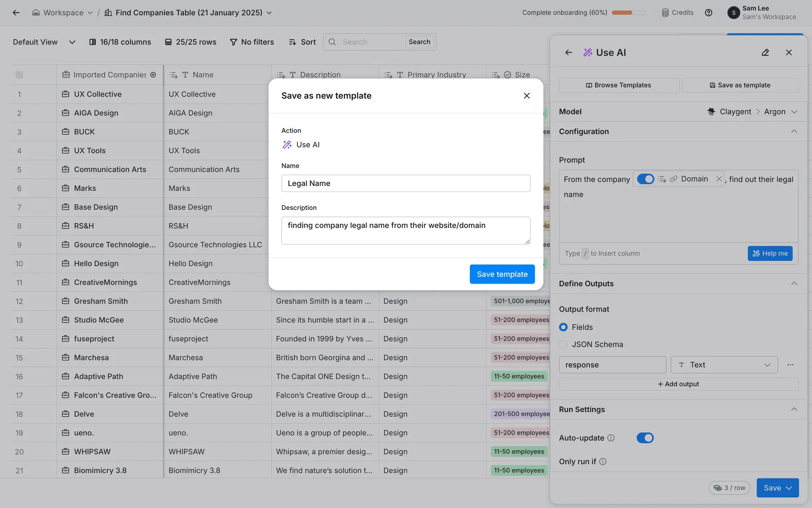This screenshot has height=508, width=812.
Task: Click the Help me button
Action: point(770,253)
